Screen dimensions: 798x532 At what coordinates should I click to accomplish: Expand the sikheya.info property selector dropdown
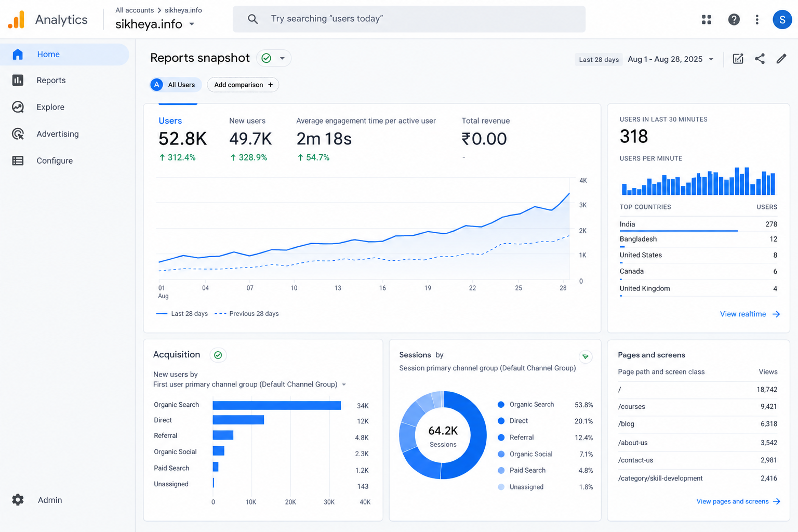click(192, 24)
